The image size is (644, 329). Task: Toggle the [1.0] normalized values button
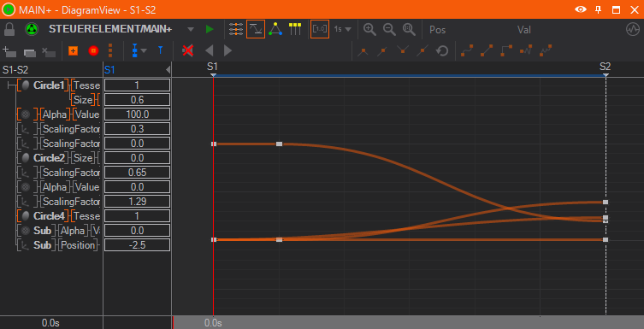coord(320,29)
